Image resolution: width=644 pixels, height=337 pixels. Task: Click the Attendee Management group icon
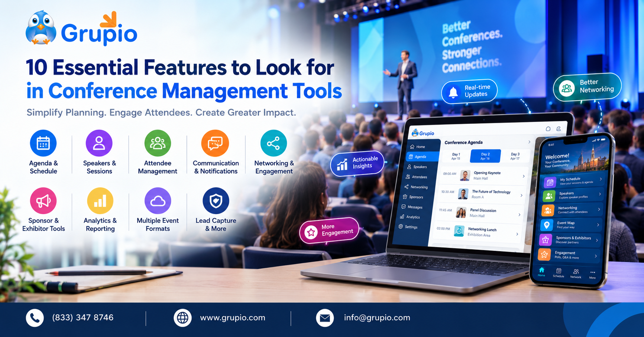(x=158, y=143)
